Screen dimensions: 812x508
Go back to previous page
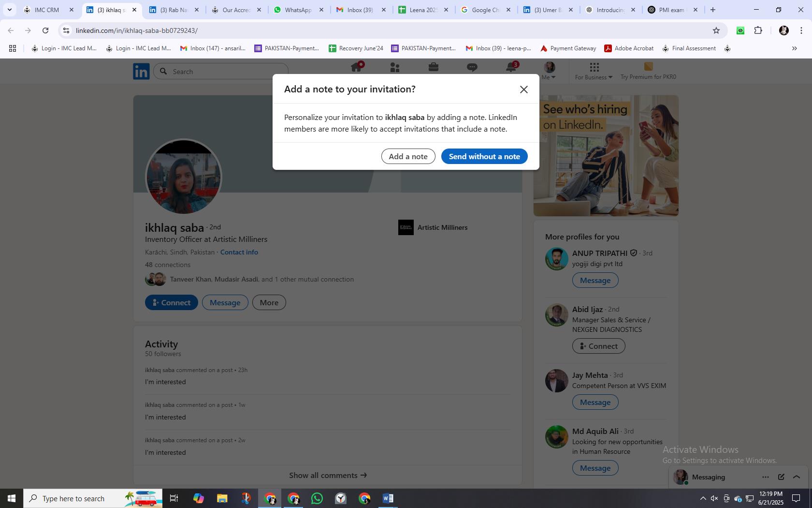tap(11, 30)
